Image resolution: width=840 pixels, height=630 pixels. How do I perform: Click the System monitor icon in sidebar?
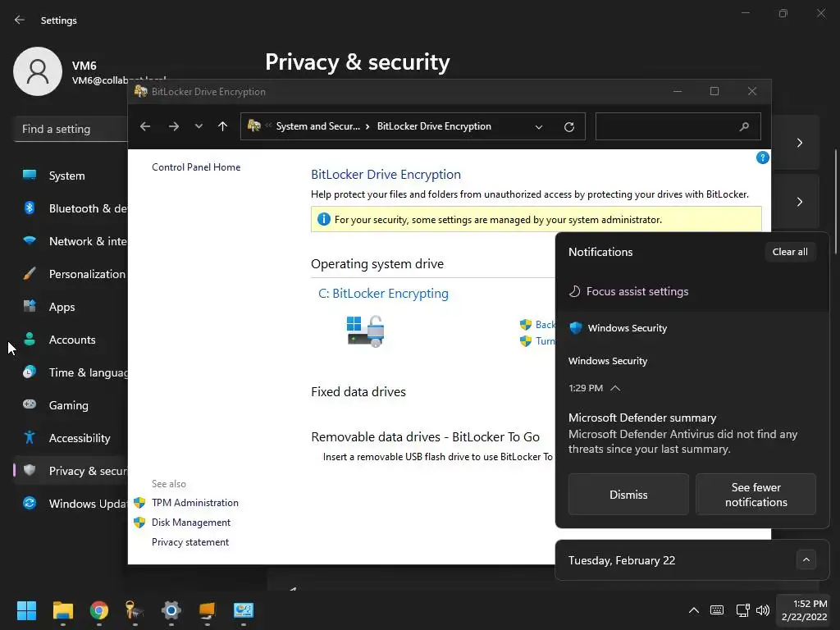(x=30, y=176)
